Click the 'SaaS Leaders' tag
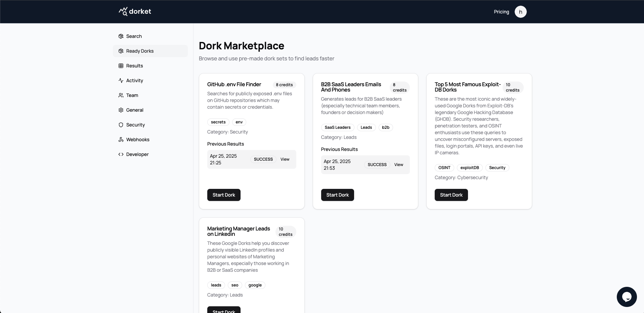 coord(338,127)
